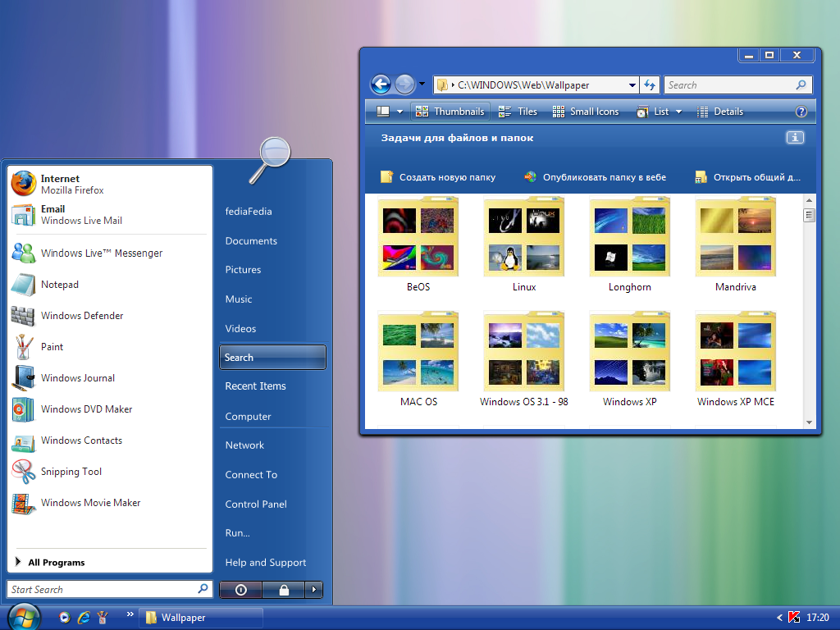The width and height of the screenshot is (840, 630).
Task: Select List view
Action: pos(652,112)
